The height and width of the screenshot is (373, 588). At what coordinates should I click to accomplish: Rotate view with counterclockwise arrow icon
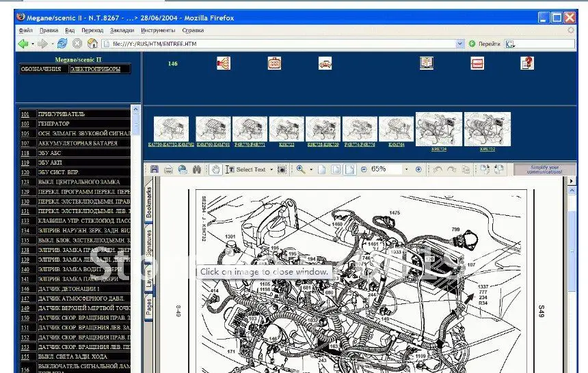pos(438,169)
